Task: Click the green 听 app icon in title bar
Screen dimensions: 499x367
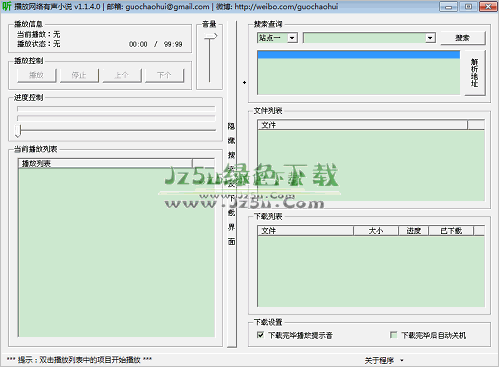Action: click(7, 6)
